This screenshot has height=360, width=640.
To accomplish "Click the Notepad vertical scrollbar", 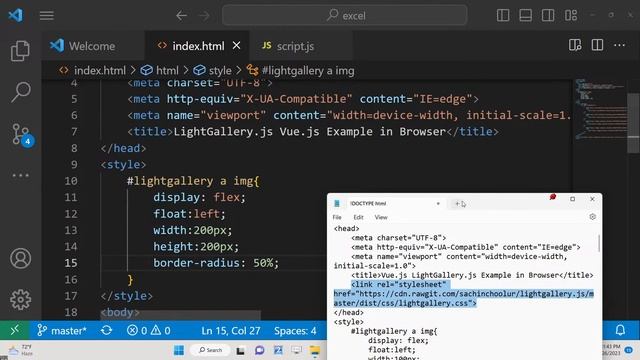I will coord(599,243).
